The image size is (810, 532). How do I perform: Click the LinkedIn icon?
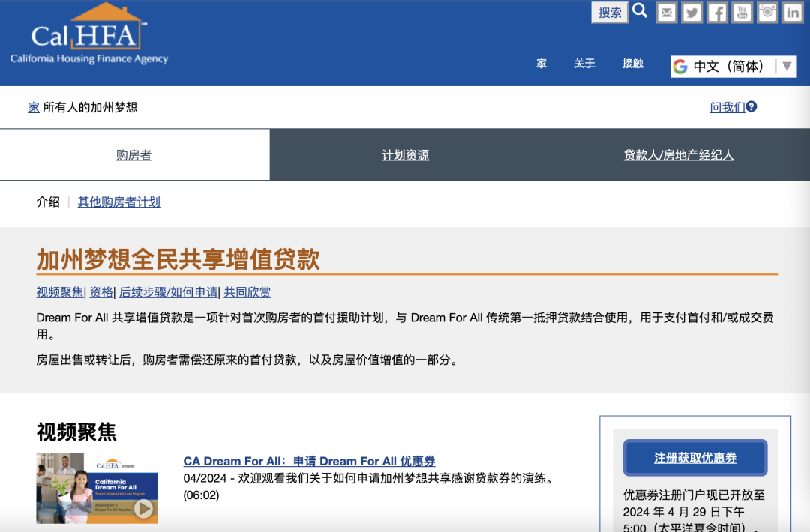(x=792, y=12)
